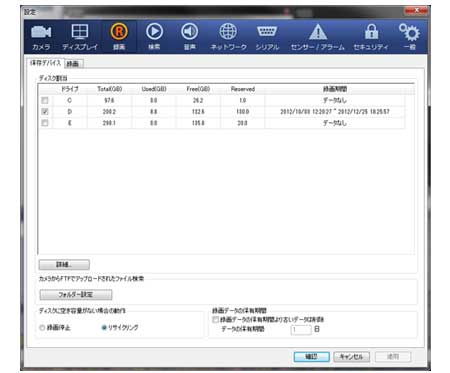Click the ドライブ column header
The width and height of the screenshot is (450, 373).
point(70,89)
